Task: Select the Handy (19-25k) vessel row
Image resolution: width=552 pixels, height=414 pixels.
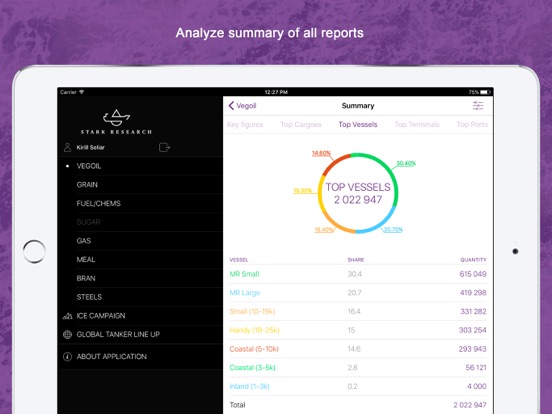Action: click(x=358, y=330)
